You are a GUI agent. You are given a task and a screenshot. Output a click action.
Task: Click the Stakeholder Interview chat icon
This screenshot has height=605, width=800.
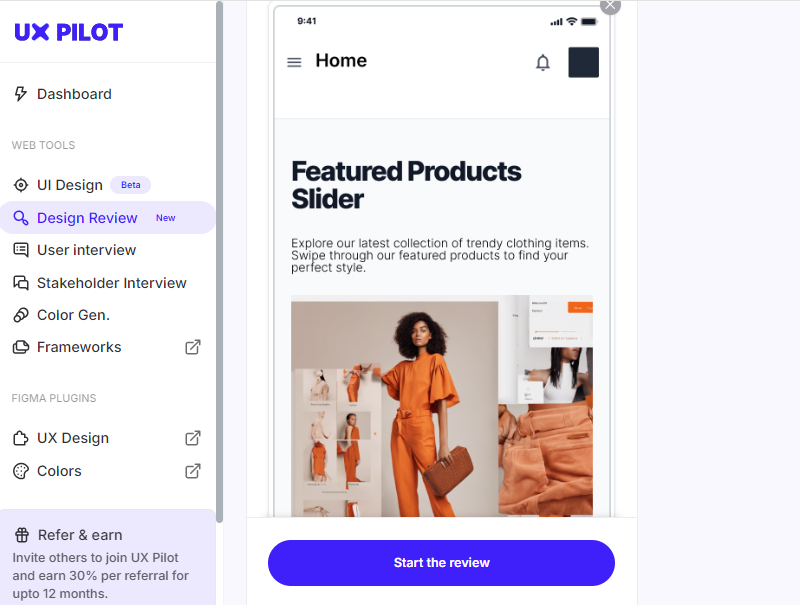21,283
